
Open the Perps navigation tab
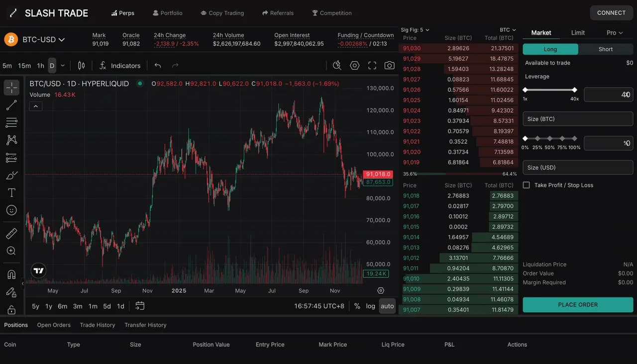[123, 13]
